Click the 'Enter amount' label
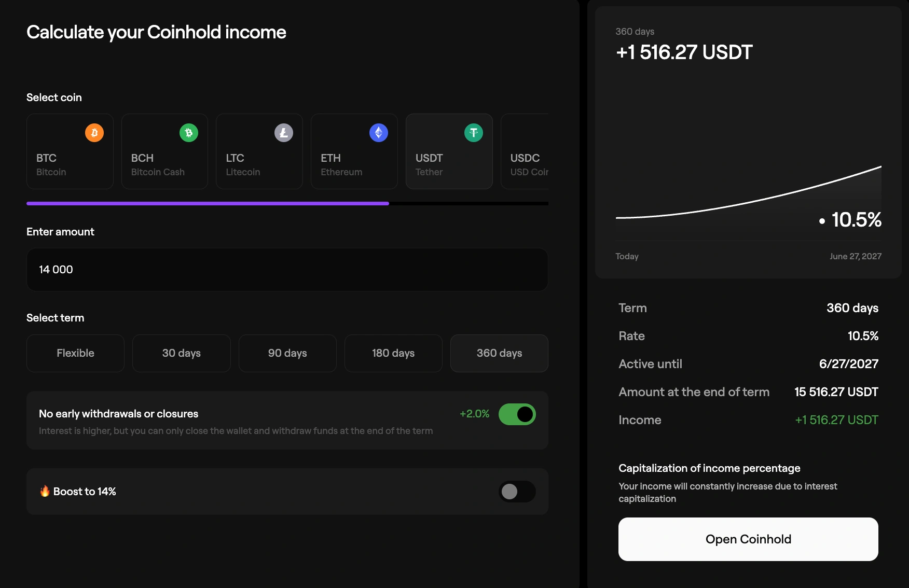This screenshot has height=588, width=909. (x=60, y=232)
